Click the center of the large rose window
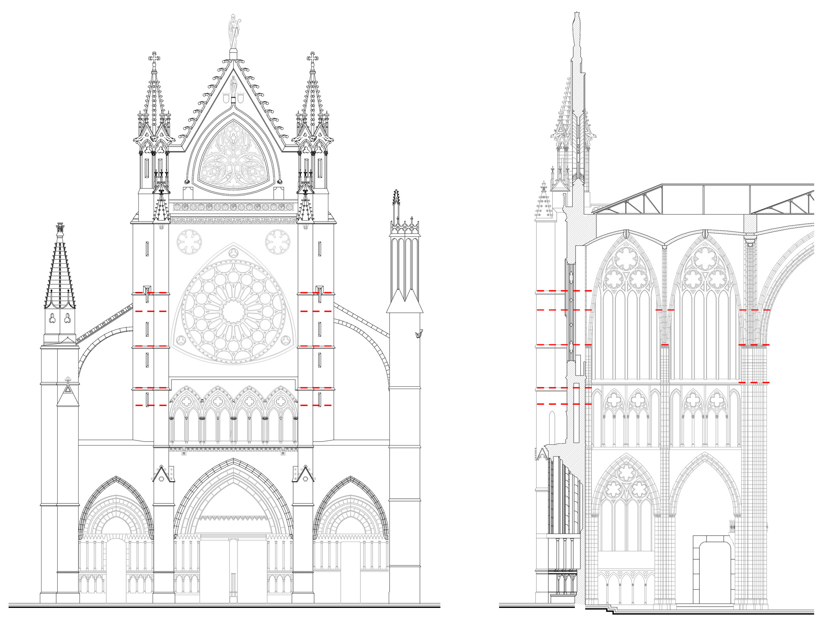This screenshot has height=624, width=840. coord(234,312)
